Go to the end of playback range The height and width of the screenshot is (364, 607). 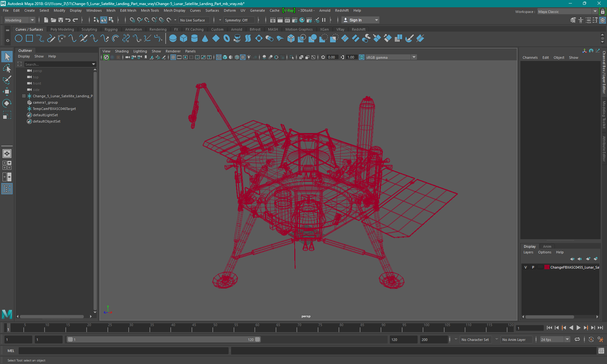pos(600,328)
